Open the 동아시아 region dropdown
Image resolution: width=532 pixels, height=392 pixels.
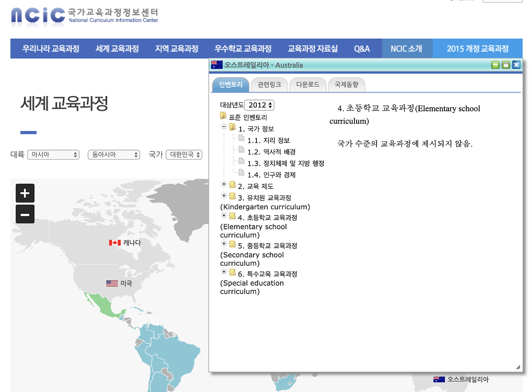pyautogui.click(x=113, y=154)
